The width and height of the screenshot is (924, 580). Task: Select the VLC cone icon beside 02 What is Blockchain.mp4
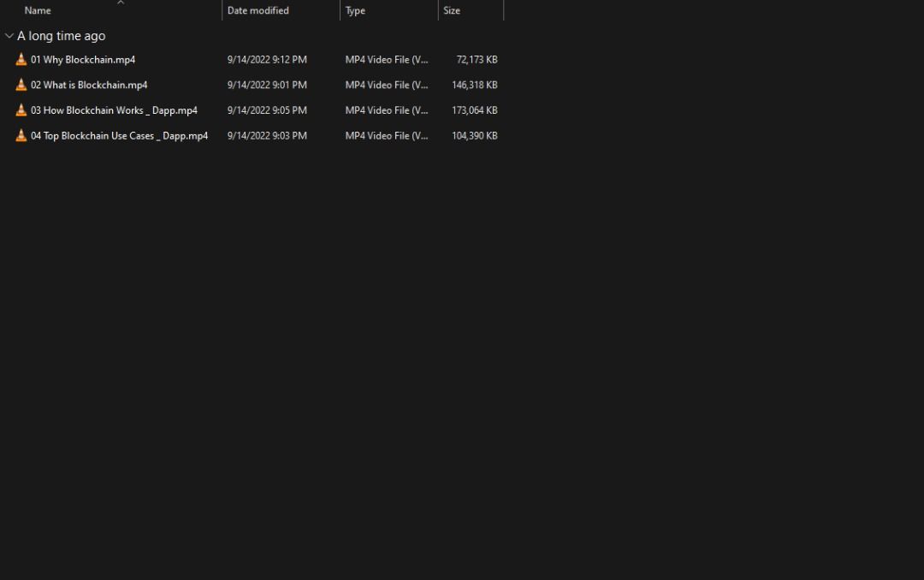(21, 85)
